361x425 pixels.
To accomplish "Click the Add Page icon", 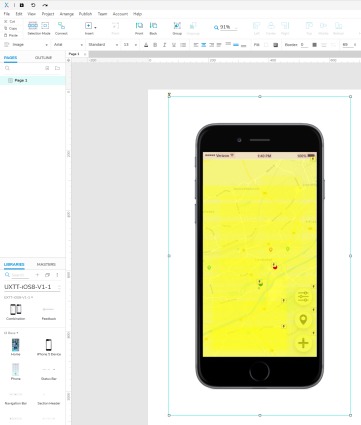I will [47, 68].
